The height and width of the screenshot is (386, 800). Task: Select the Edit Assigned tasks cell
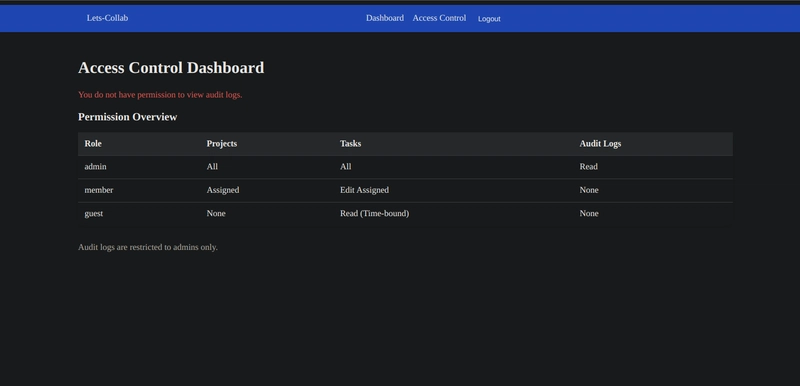coord(364,190)
